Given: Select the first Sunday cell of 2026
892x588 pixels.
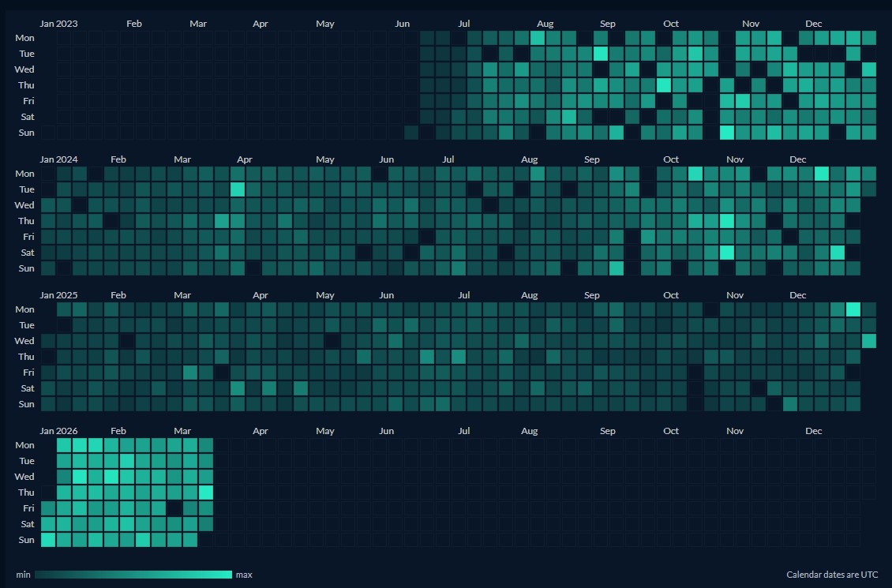Looking at the screenshot, I should [48, 540].
